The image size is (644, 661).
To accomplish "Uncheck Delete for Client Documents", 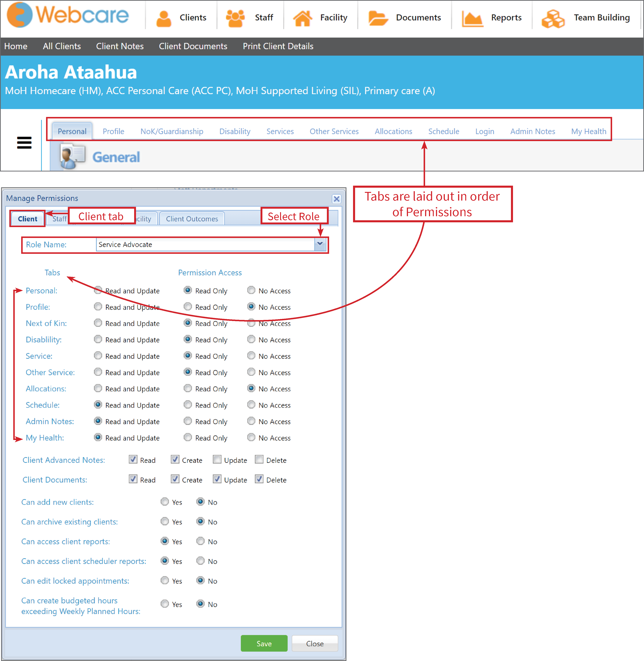I will pos(259,479).
